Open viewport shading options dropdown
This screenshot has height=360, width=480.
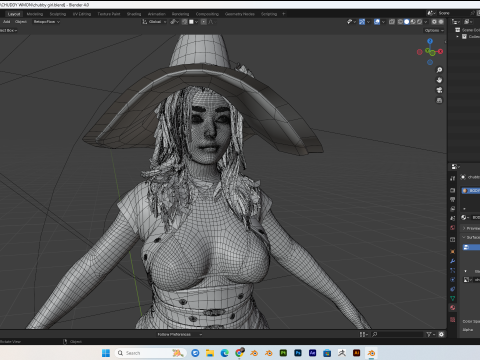425,22
